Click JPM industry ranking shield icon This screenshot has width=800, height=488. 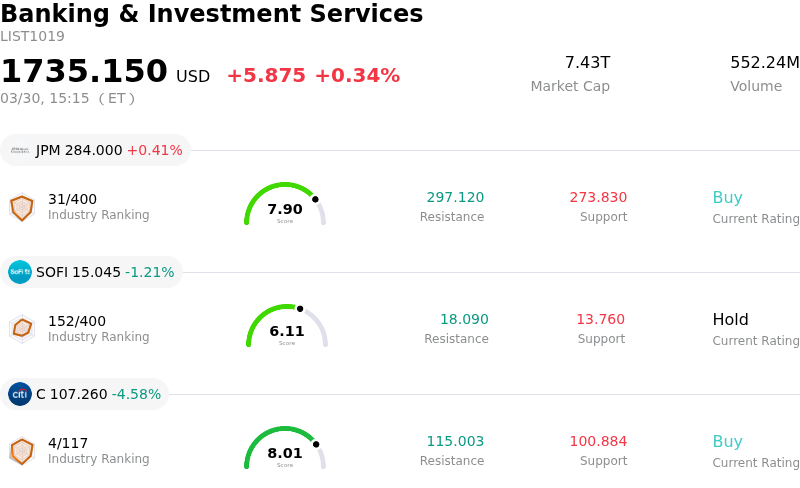click(21, 207)
